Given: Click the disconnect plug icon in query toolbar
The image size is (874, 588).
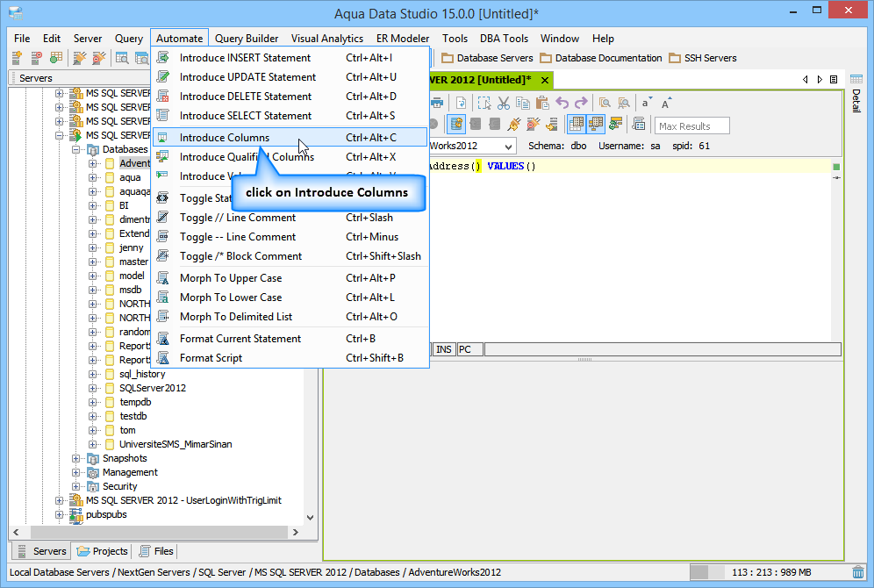Looking at the screenshot, I should [534, 125].
